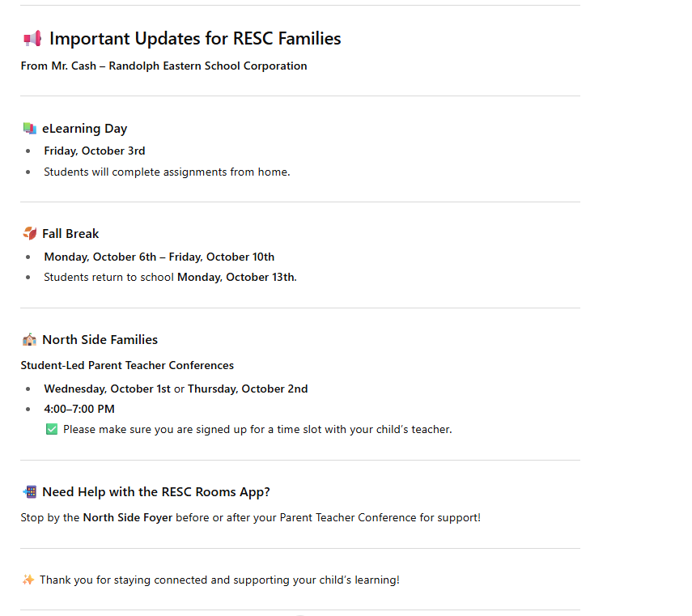This screenshot has height=616, width=692.
Task: Click Student-Led Parent Teacher Conferences subheading
Action: [x=127, y=365]
